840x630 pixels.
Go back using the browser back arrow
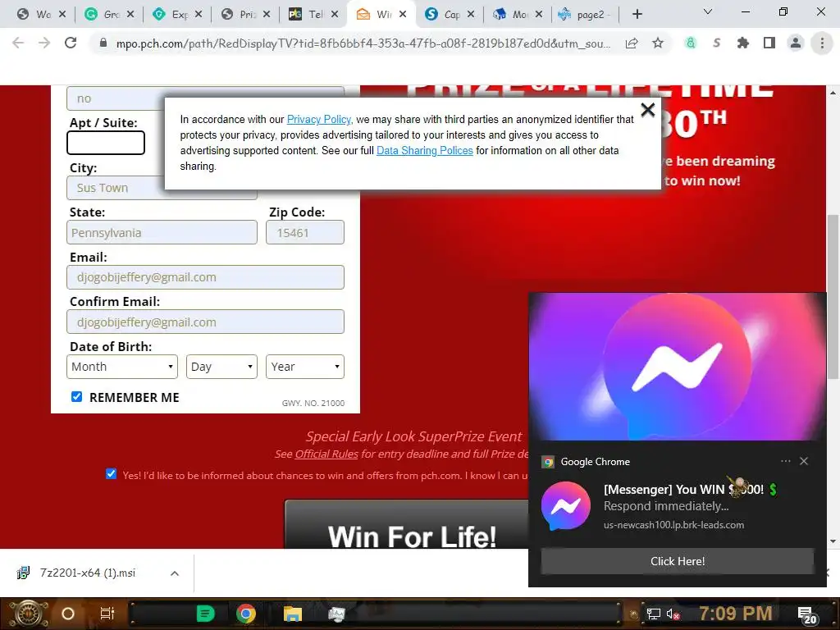click(18, 43)
